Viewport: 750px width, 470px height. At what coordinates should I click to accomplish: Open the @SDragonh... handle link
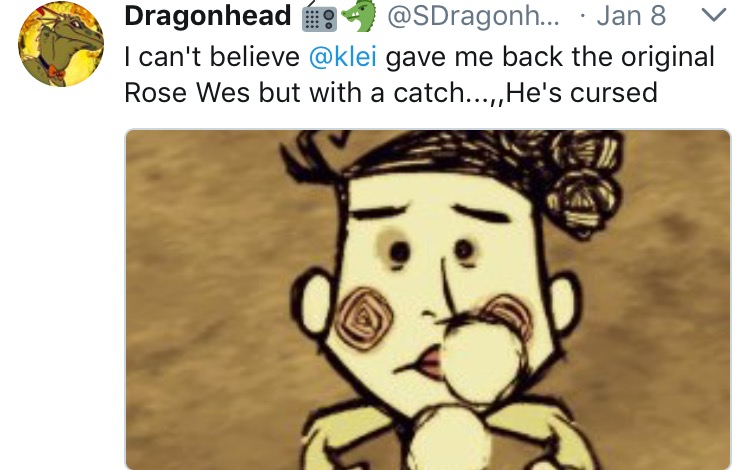[474, 16]
